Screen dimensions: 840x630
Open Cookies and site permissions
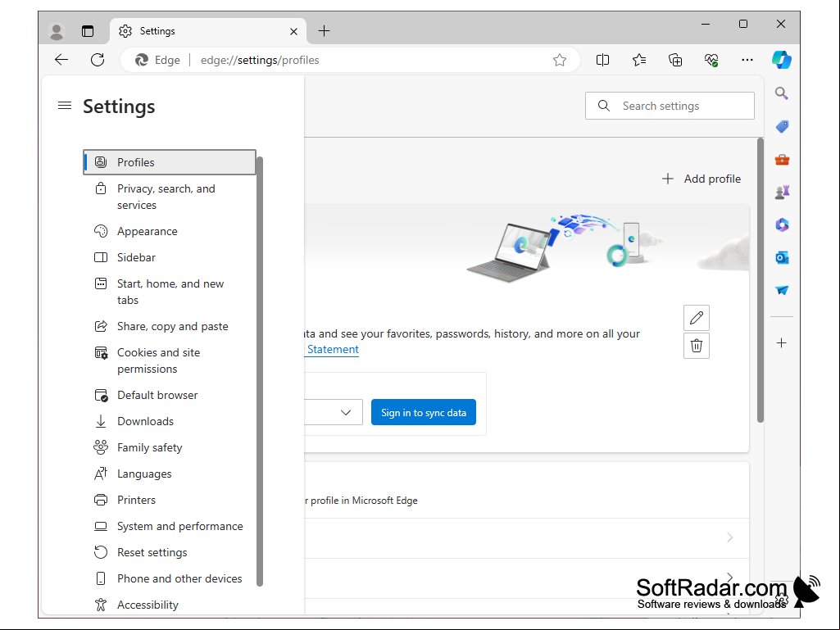tap(170, 360)
